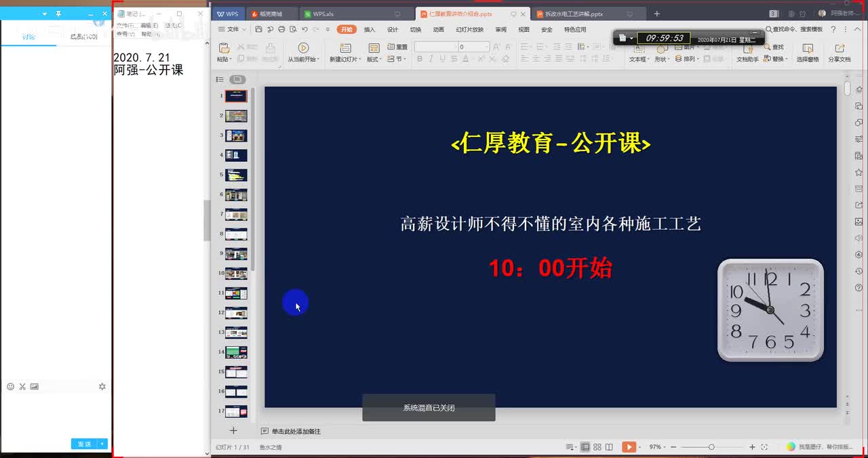Click the clear formatting eraser icon
This screenshot has height=458, width=868.
pyautogui.click(x=505, y=59)
